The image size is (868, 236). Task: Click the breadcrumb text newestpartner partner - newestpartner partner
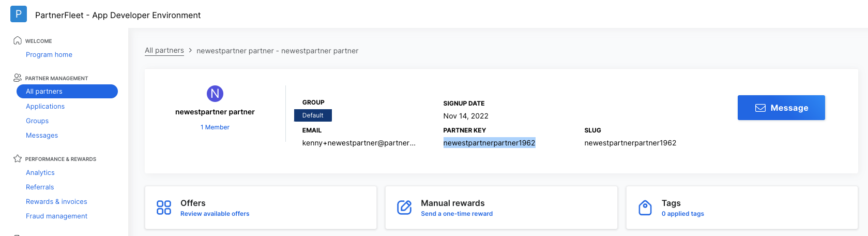point(277,51)
